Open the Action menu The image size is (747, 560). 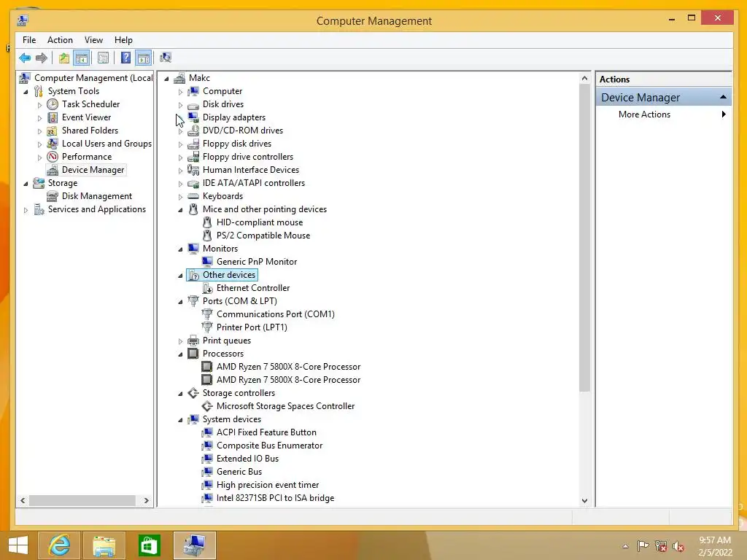(60, 40)
